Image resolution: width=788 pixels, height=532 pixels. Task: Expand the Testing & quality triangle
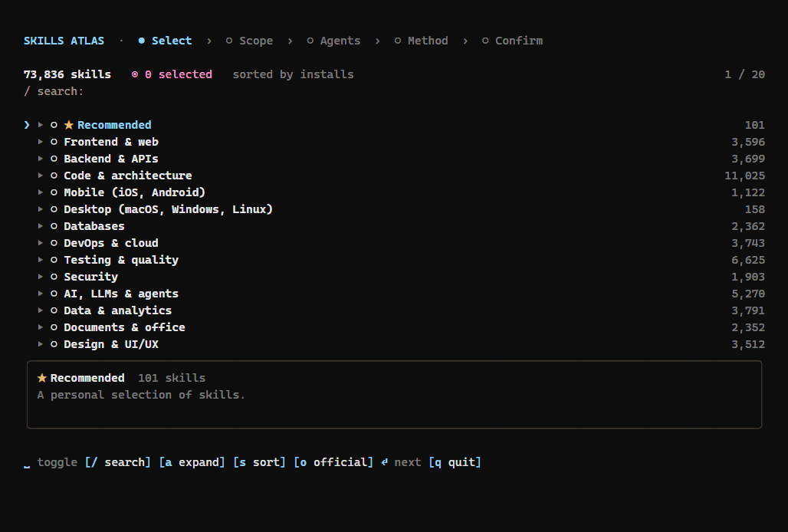coord(41,260)
